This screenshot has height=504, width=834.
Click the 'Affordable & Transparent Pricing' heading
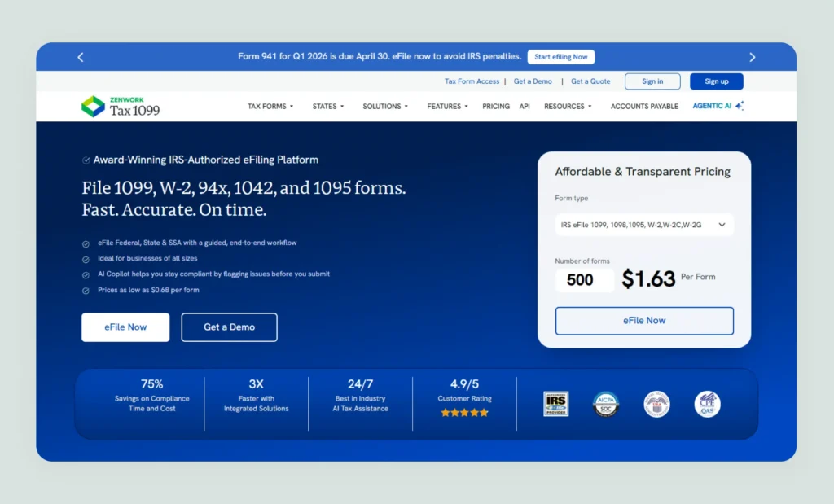643,172
